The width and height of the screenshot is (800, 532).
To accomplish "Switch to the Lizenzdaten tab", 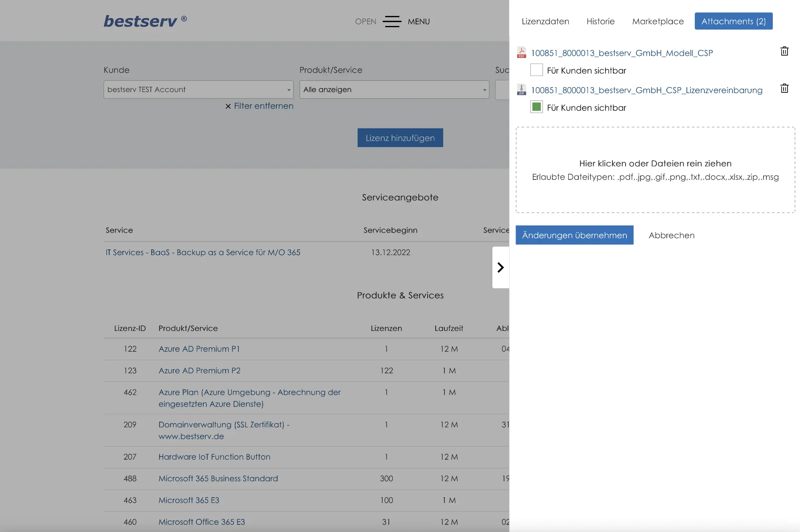I will [x=545, y=21].
